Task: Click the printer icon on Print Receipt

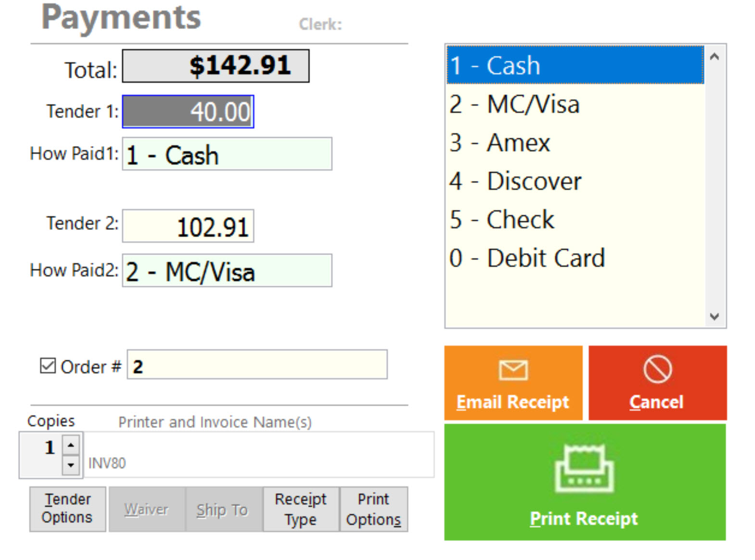Action: pyautogui.click(x=585, y=468)
